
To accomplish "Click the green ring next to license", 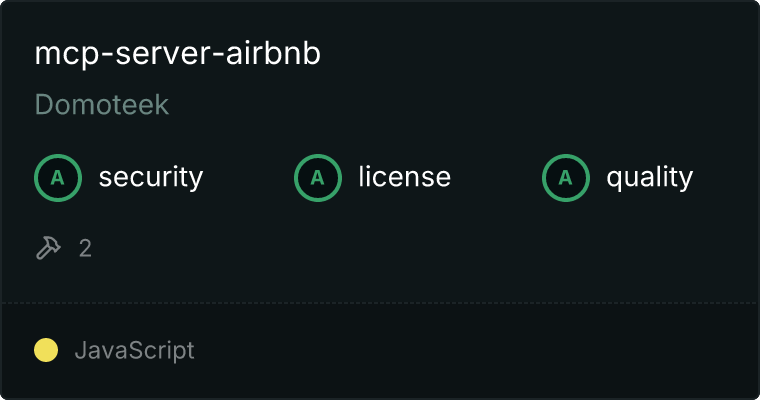I will [317, 178].
